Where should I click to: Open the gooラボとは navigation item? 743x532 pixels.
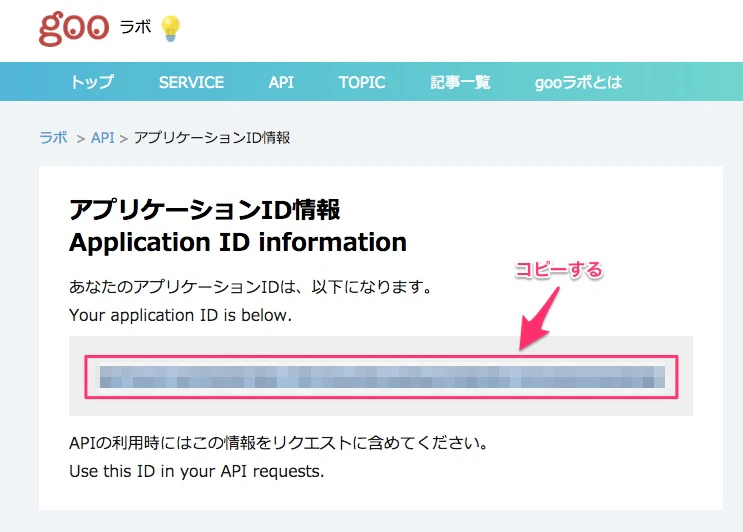tap(578, 82)
